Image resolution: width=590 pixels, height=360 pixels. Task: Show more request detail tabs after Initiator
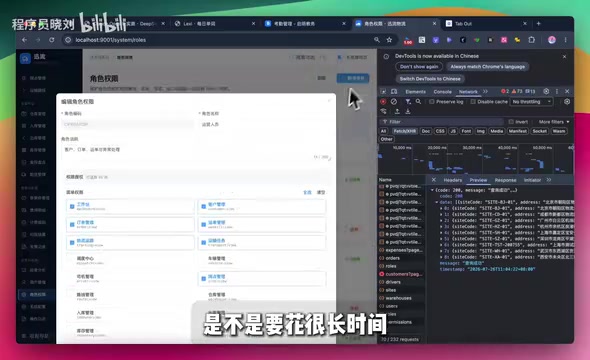point(549,180)
